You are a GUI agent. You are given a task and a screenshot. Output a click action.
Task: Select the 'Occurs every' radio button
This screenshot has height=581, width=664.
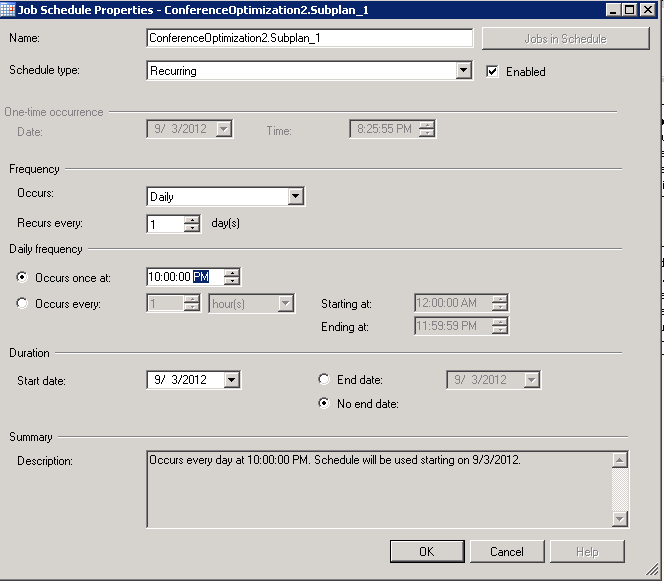coord(23,304)
